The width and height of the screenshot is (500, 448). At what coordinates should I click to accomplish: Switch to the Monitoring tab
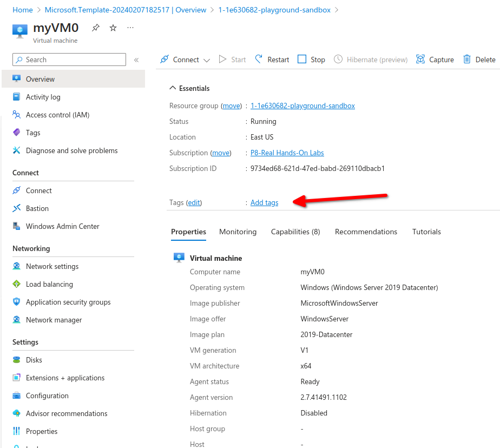238,232
